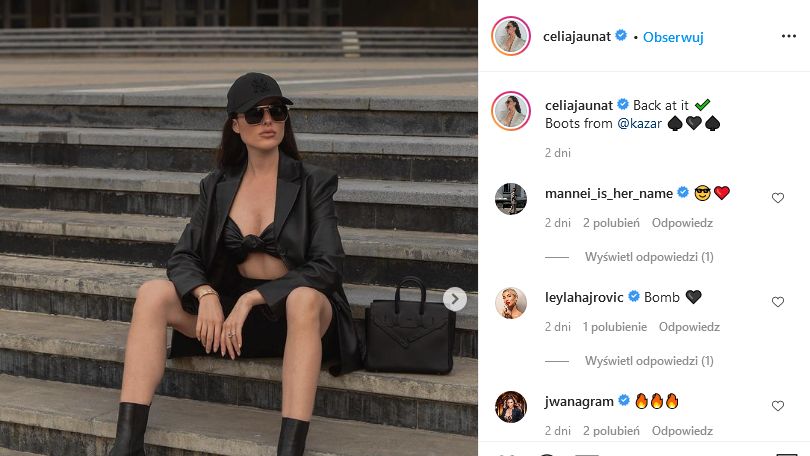Open celiajaunat profile picture in header
810x456 pixels.
(x=511, y=36)
